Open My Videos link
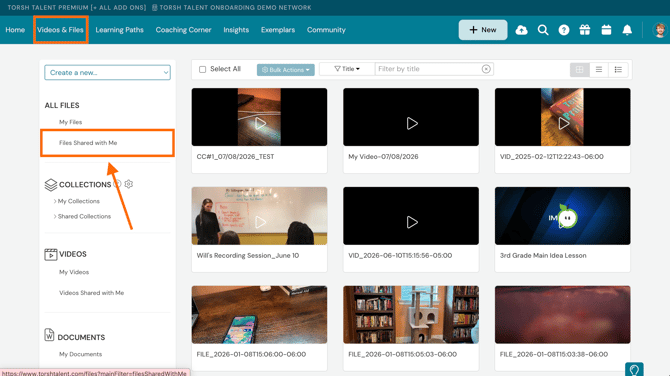Image resolution: width=670 pixels, height=376 pixels. [74, 272]
